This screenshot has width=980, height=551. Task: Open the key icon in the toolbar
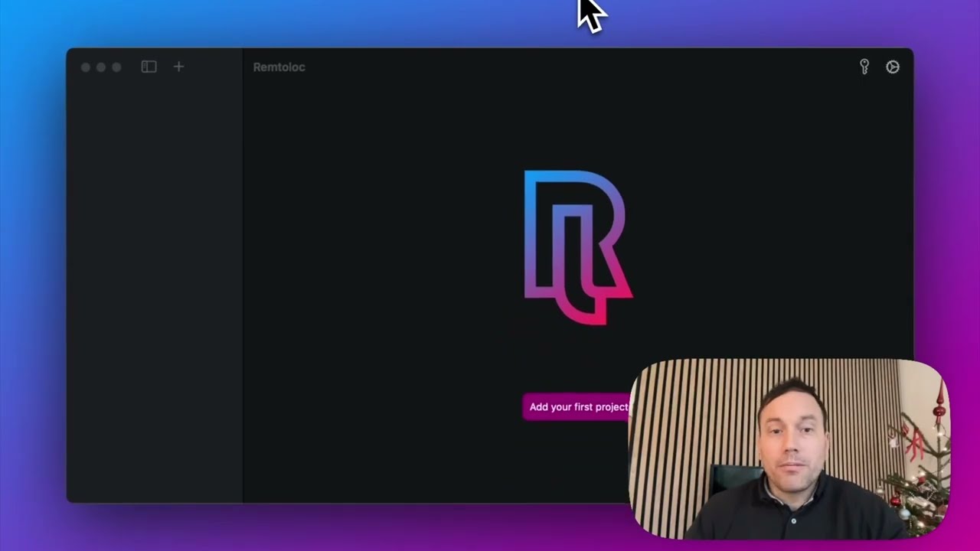(x=864, y=67)
